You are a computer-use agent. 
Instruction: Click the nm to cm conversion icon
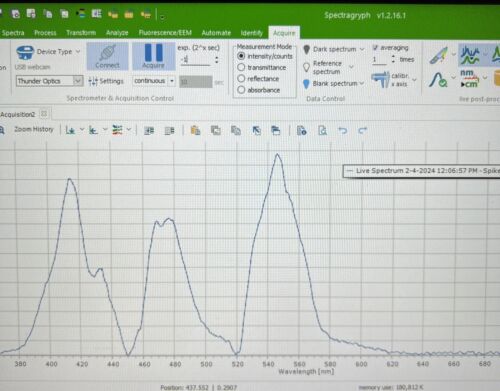469,79
